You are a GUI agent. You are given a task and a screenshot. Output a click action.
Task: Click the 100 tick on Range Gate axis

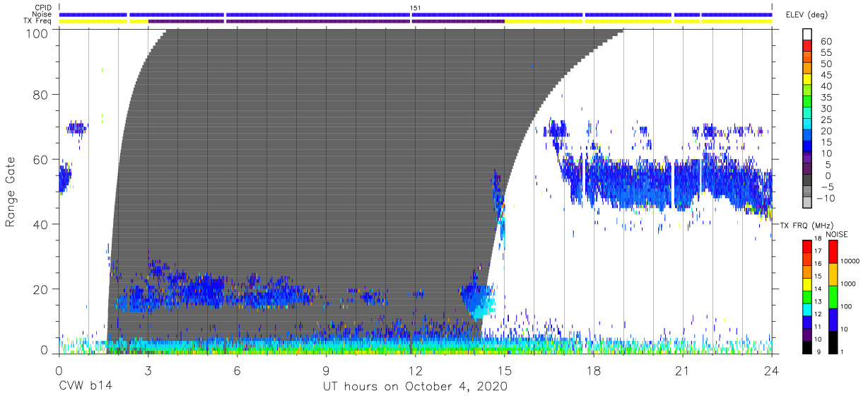click(x=36, y=34)
